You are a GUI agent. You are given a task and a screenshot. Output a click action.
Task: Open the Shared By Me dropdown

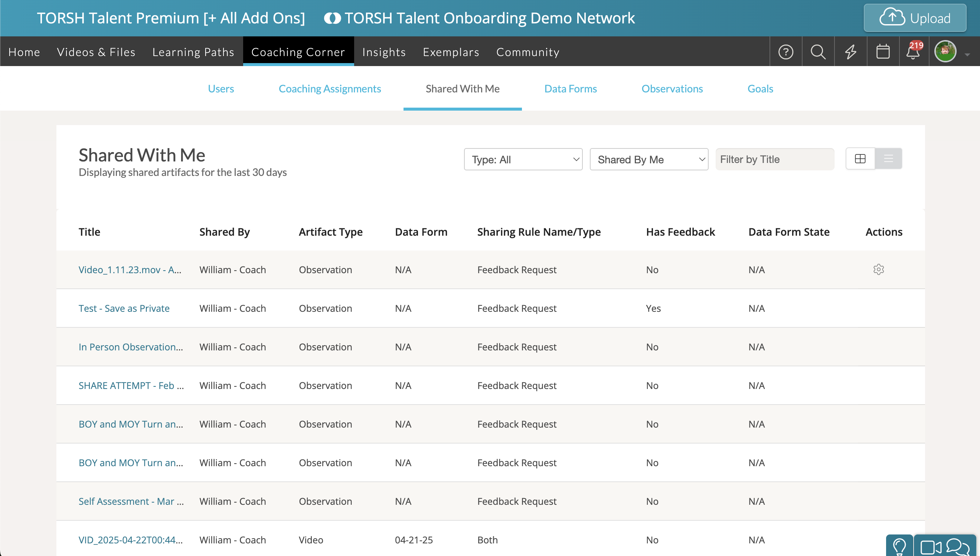649,160
